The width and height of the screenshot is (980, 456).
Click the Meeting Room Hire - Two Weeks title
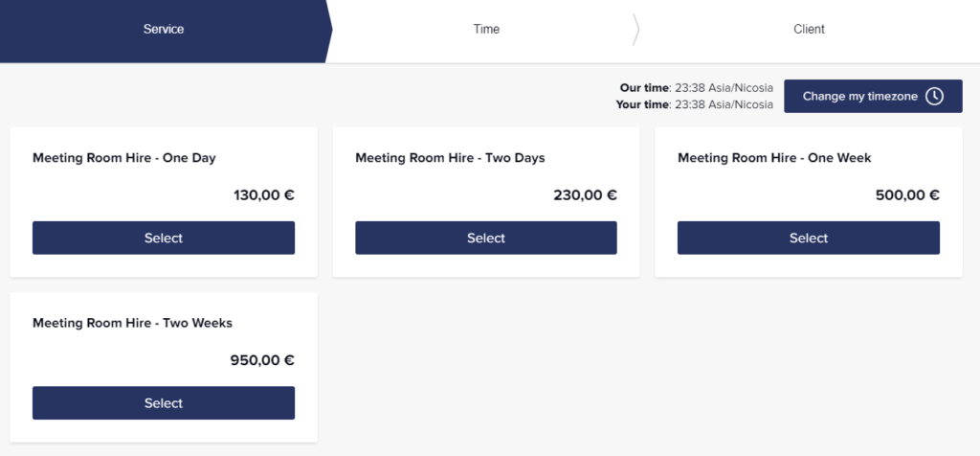[x=132, y=324]
